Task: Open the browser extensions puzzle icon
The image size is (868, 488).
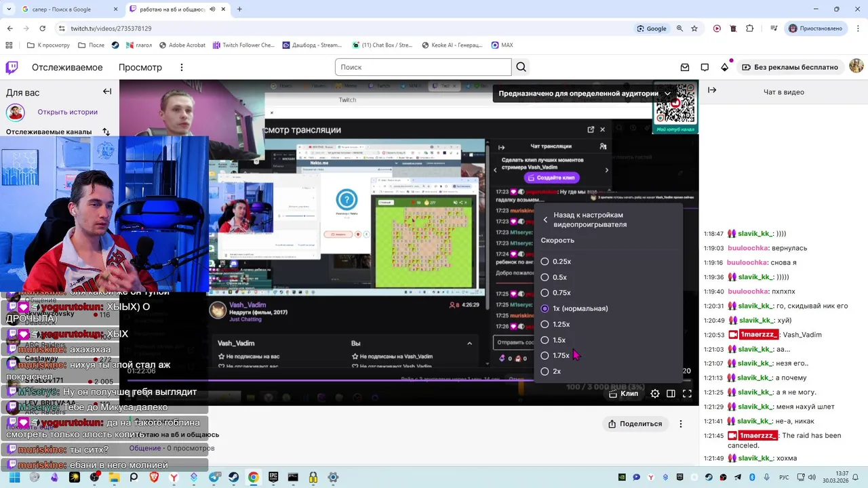Action: point(749,28)
